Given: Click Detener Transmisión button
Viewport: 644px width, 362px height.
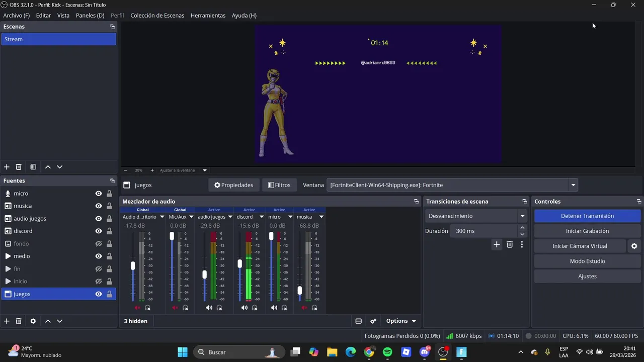Looking at the screenshot, I should point(587,216).
